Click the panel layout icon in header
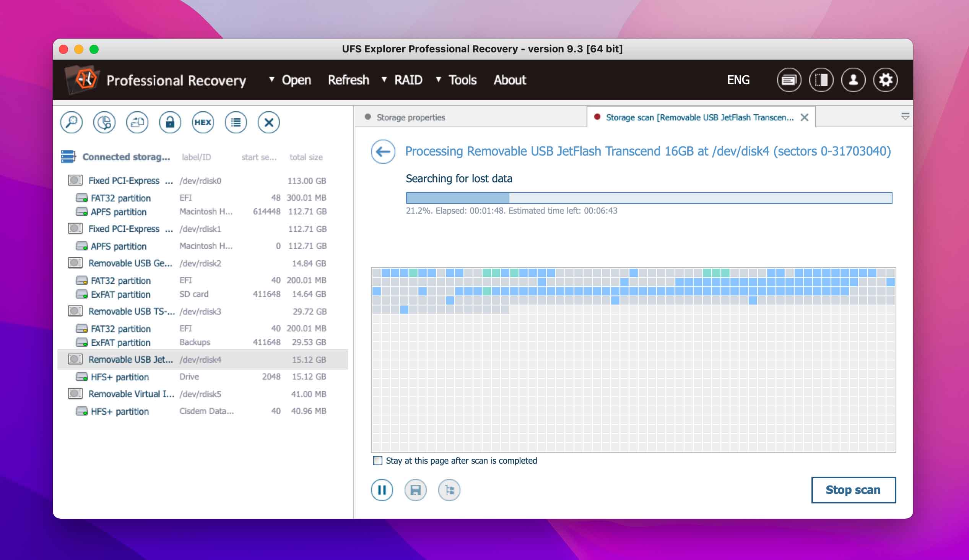The width and height of the screenshot is (969, 560). click(x=821, y=80)
